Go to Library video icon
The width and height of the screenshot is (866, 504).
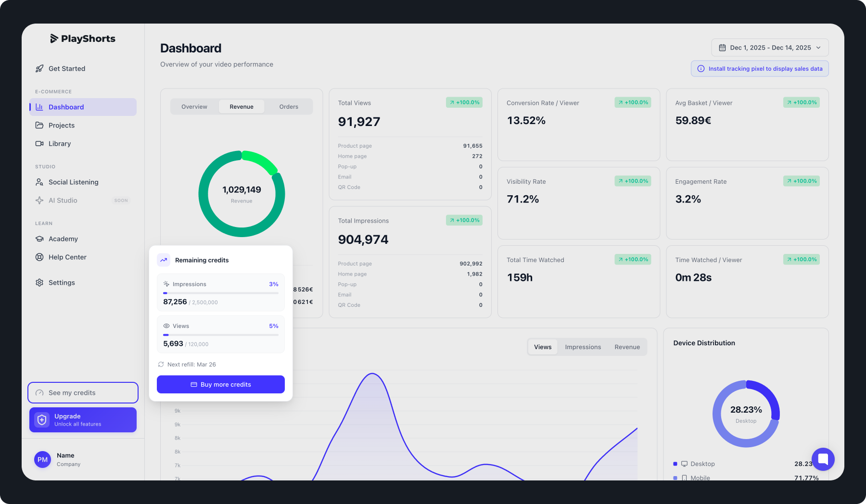pos(39,144)
